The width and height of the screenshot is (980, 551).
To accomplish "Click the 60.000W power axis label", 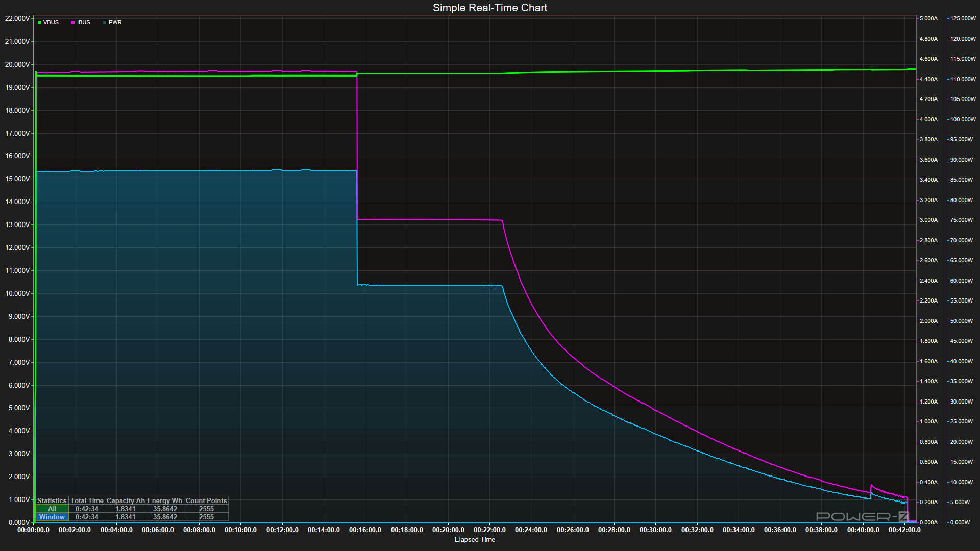I will [x=961, y=281].
